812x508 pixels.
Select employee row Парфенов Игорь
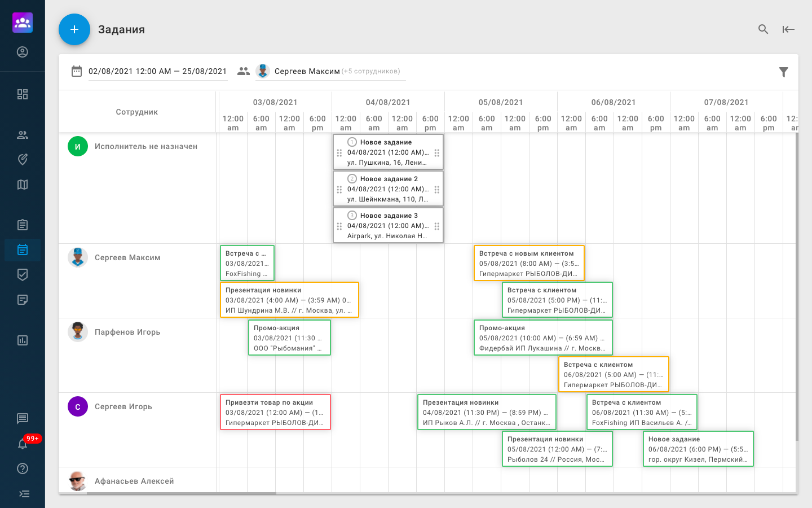click(x=127, y=332)
